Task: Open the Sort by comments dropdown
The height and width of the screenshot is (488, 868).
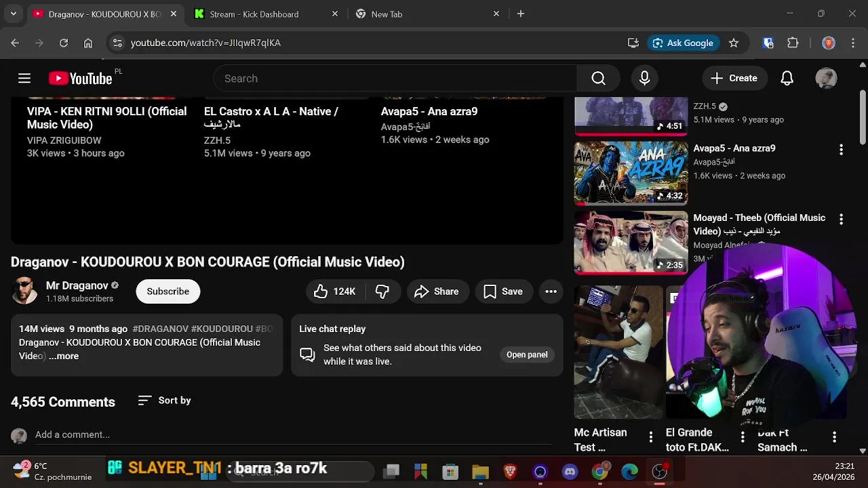Action: pos(164,401)
